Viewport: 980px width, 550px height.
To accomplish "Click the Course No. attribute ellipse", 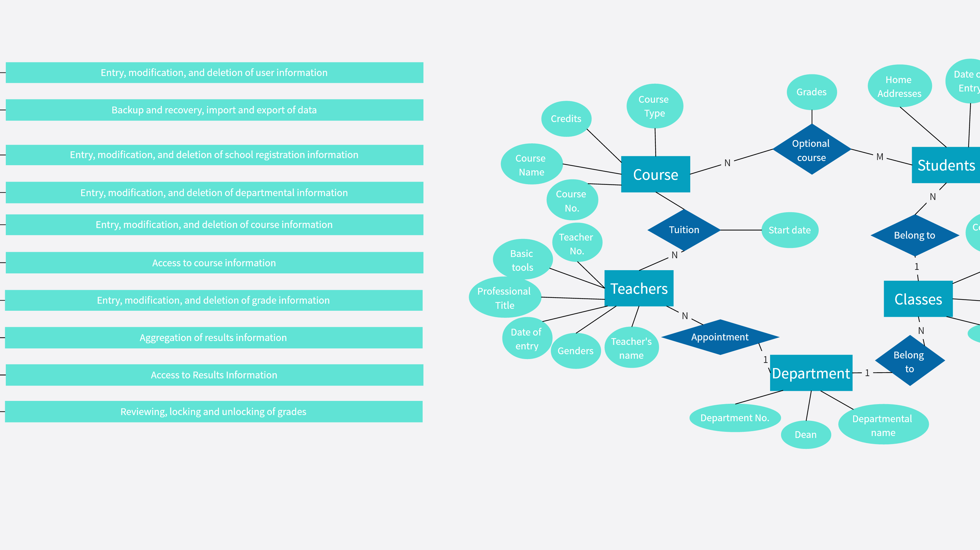I will tap(570, 201).
